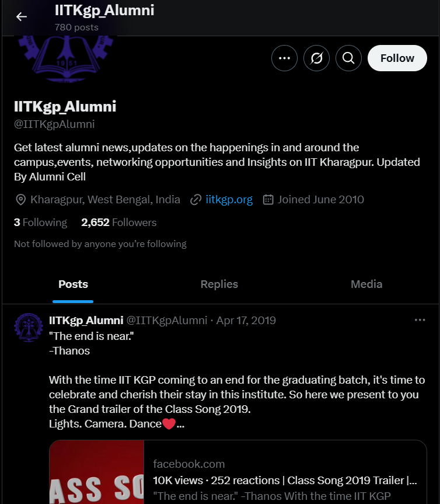
Task: Switch to the Replies tab
Action: click(219, 284)
